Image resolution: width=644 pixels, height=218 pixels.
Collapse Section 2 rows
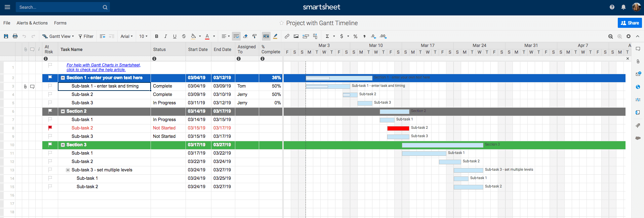[63, 111]
